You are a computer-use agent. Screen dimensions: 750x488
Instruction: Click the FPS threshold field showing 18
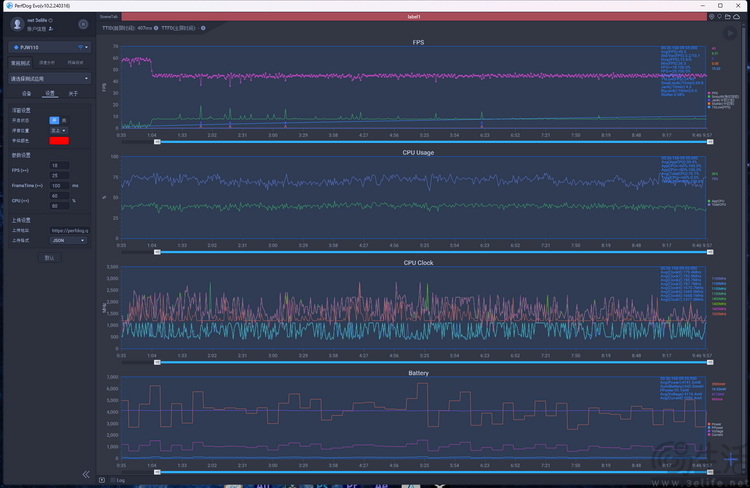click(x=59, y=165)
